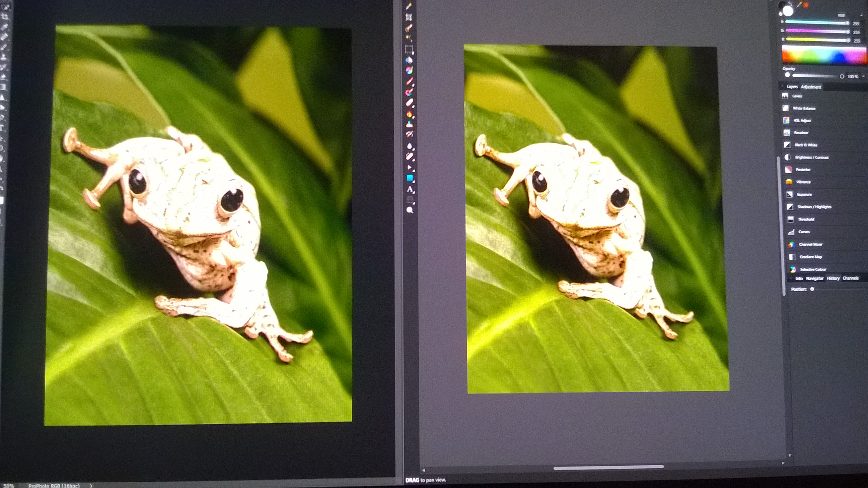The height and width of the screenshot is (488, 868).
Task: Select the Healing bandage tool
Action: pyautogui.click(x=410, y=157)
